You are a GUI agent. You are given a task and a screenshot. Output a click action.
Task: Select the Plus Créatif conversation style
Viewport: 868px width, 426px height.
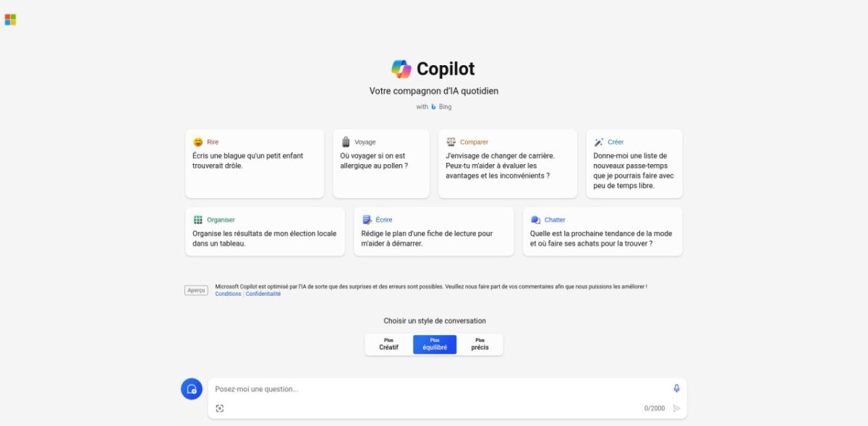tap(388, 344)
